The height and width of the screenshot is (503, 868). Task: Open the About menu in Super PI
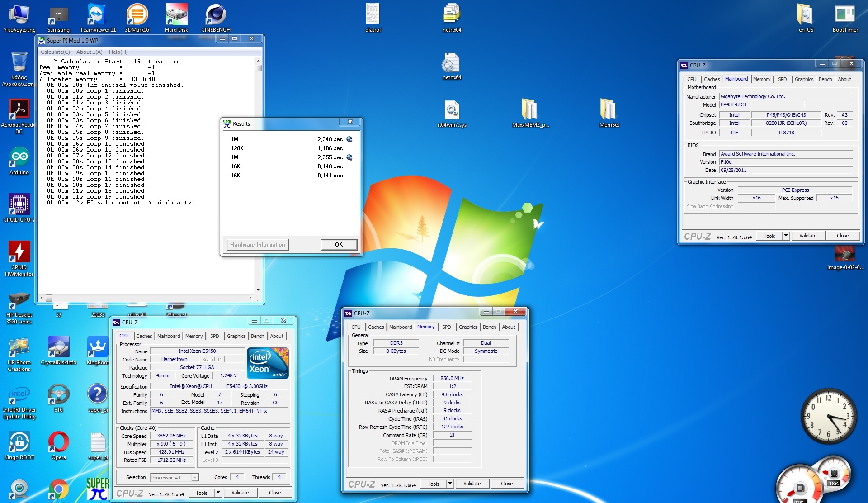89,52
